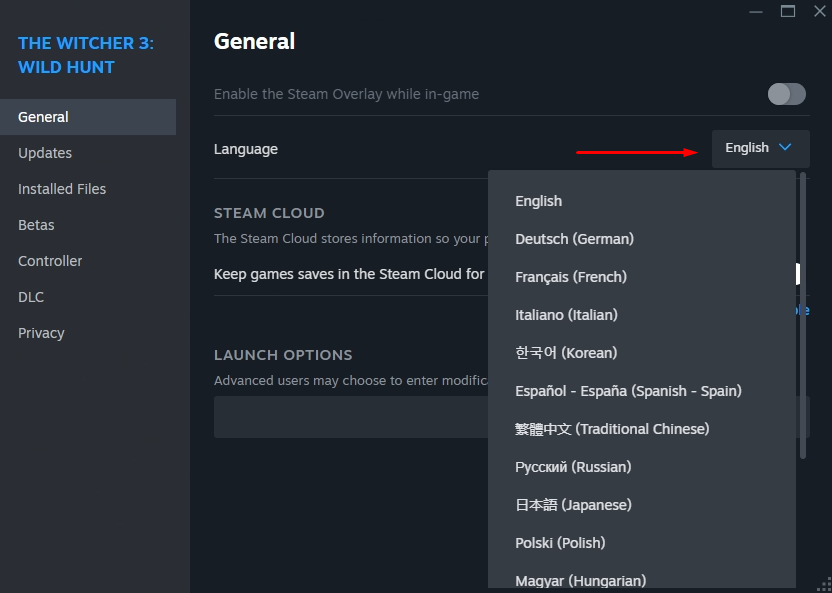Choose the Korean language option
The height and width of the screenshot is (593, 832).
coord(642,353)
